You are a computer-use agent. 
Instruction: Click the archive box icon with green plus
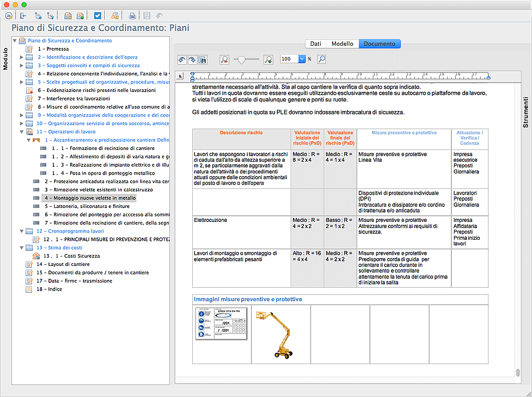click(80, 16)
